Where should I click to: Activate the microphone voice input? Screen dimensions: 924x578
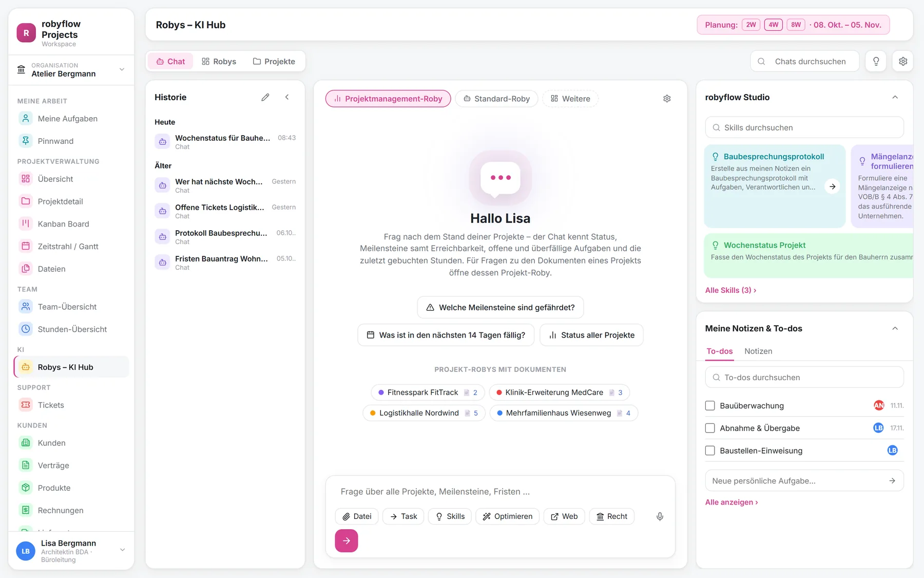pyautogui.click(x=660, y=516)
